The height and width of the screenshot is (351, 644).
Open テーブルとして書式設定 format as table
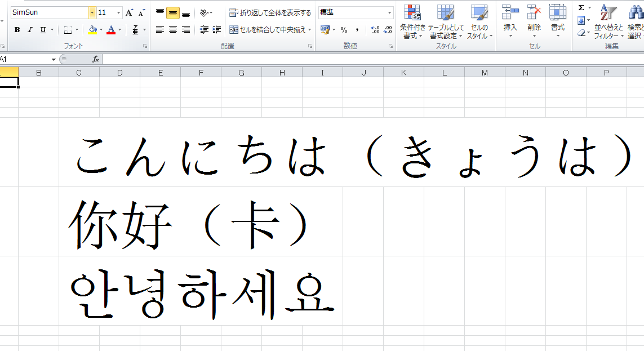click(x=446, y=22)
